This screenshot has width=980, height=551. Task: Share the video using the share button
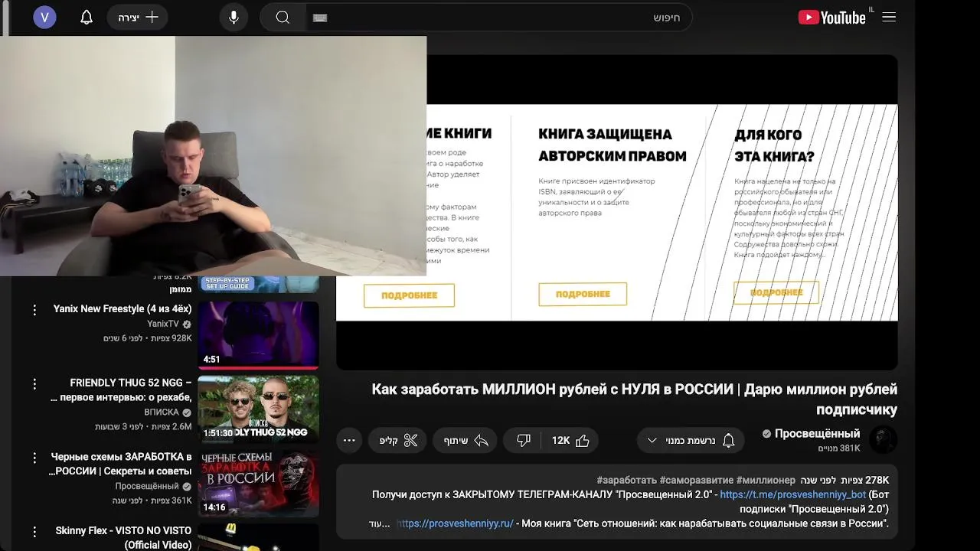pyautogui.click(x=465, y=440)
